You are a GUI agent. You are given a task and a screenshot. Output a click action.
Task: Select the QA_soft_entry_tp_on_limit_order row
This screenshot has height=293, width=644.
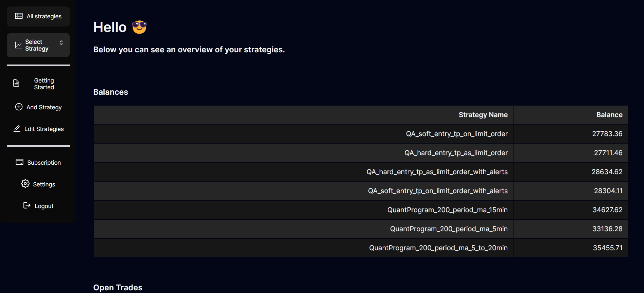pyautogui.click(x=361, y=134)
